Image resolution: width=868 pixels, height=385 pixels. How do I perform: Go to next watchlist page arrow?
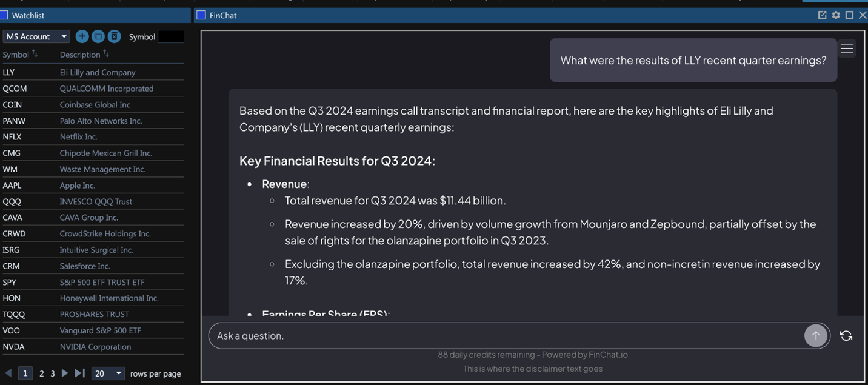(65, 373)
